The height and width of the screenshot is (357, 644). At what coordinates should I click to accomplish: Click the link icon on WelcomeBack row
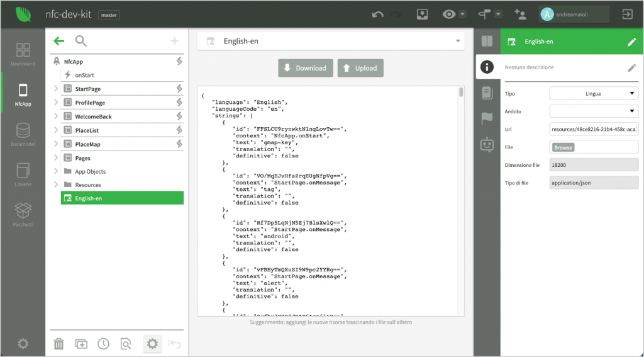[179, 116]
